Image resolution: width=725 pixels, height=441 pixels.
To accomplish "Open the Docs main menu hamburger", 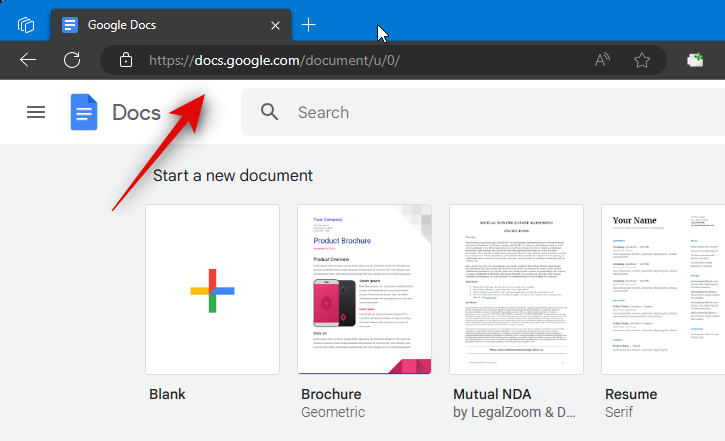I will click(36, 112).
